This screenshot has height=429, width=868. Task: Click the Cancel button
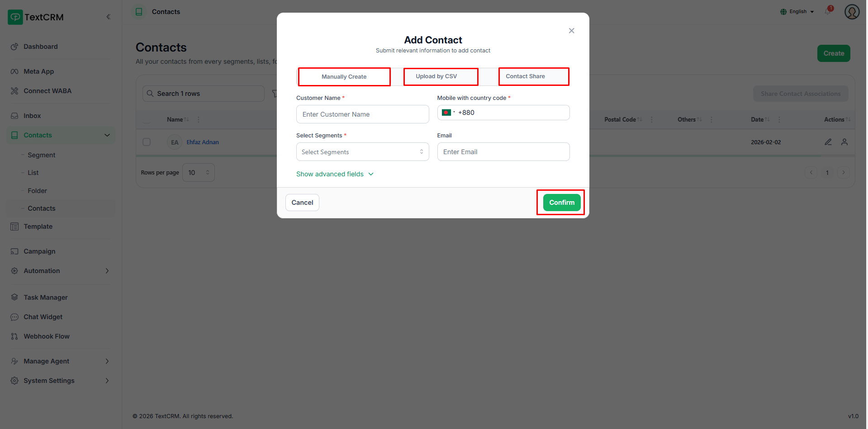point(302,203)
